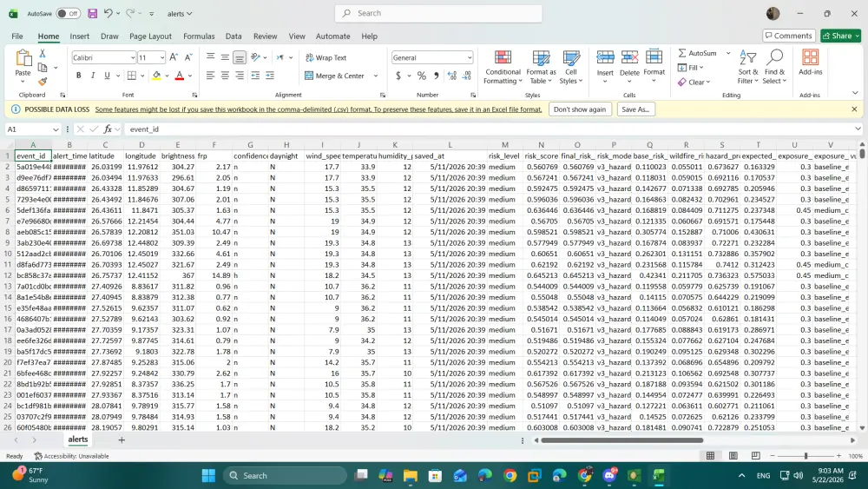Switch to the Data tab

[x=233, y=36]
